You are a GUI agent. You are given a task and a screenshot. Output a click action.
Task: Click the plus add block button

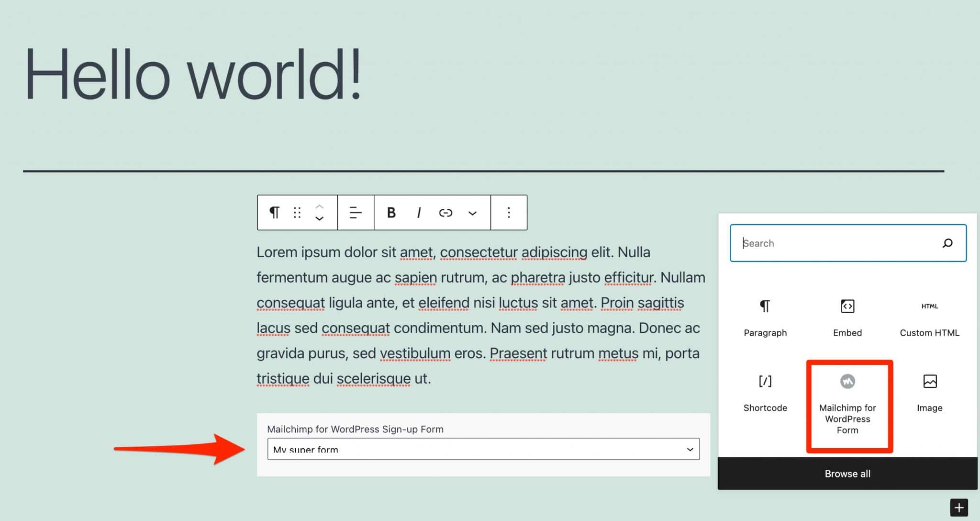[958, 508]
